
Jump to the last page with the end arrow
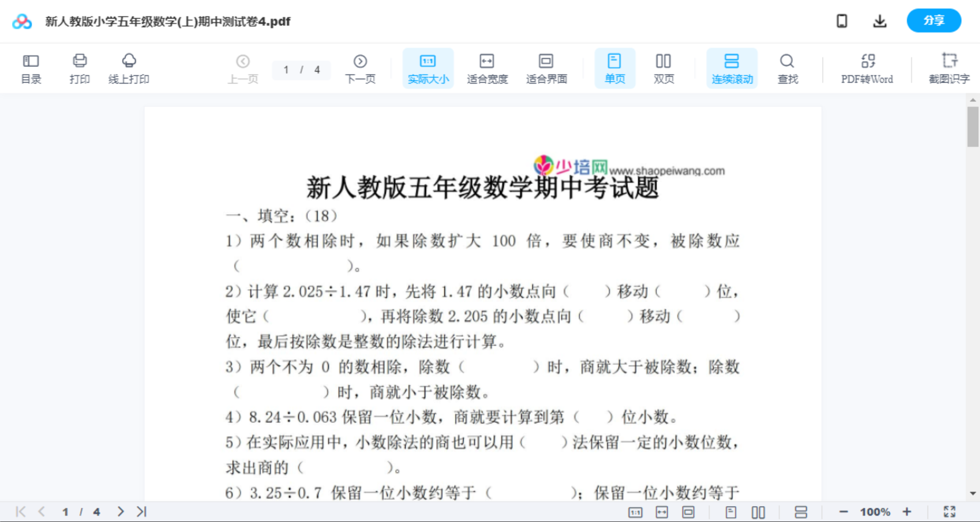140,511
